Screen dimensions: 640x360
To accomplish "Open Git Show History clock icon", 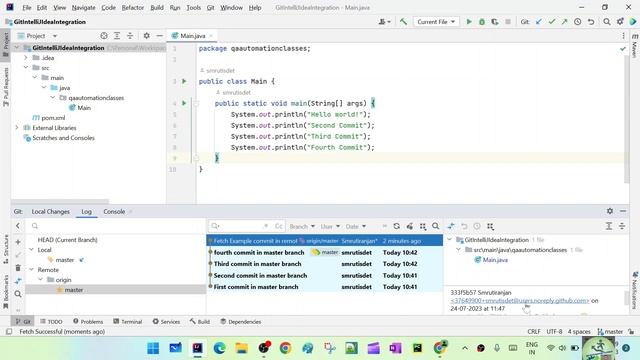I will point(578,22).
